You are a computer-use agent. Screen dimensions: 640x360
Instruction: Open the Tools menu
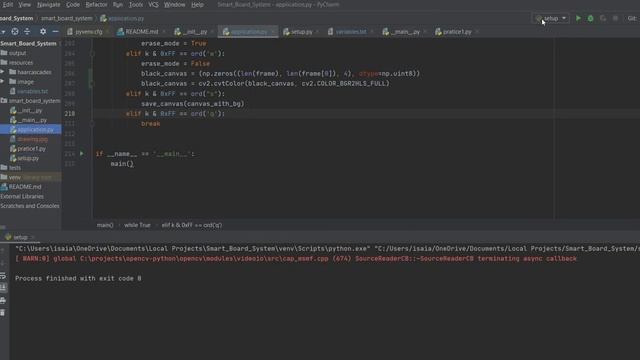[x=136, y=5]
